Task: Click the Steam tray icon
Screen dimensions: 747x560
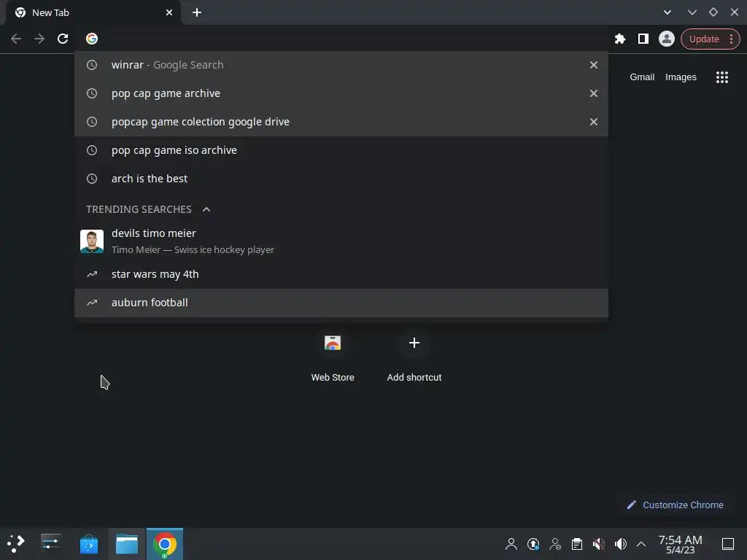Action: 533,544
